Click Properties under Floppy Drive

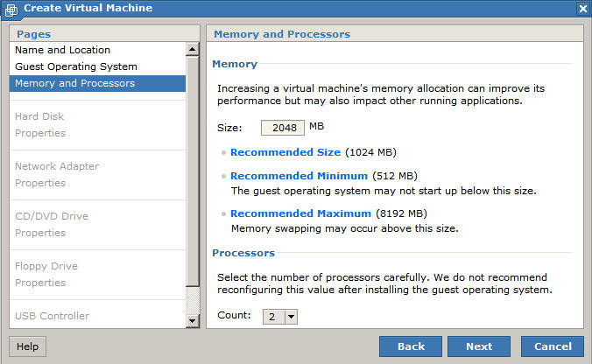(x=40, y=283)
